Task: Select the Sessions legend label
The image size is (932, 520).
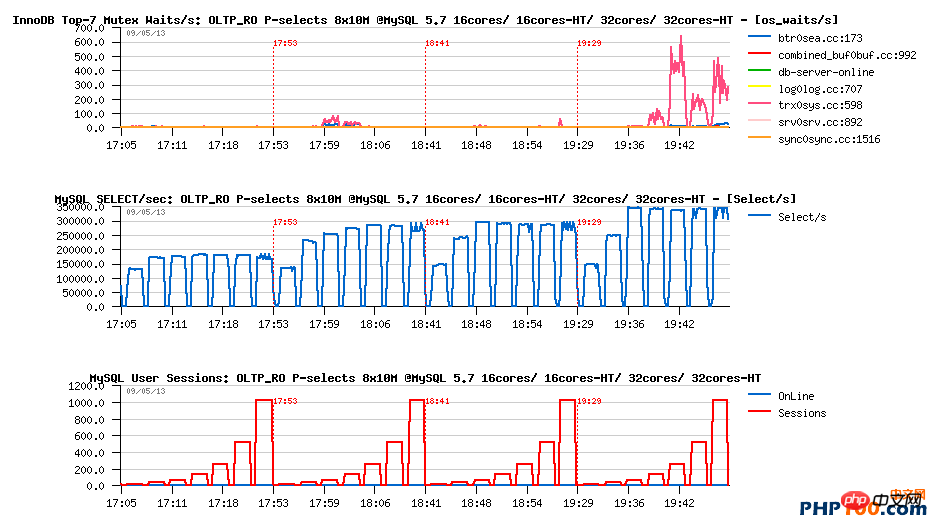Action: (x=802, y=413)
